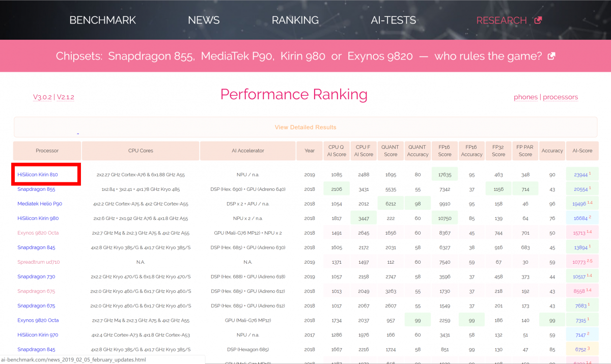611x364 pixels.
Task: Show the phones ranking
Action: [525, 97]
